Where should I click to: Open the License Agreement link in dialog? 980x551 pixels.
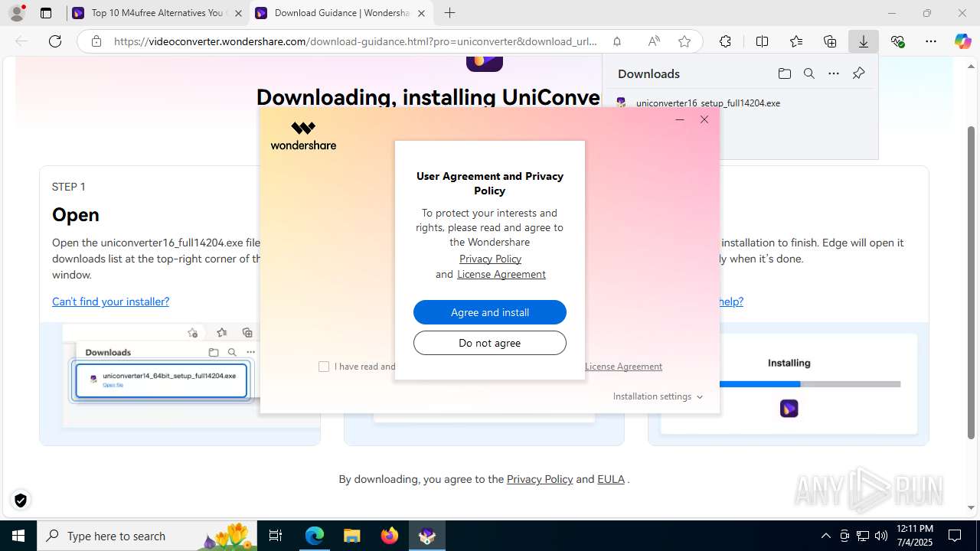[x=501, y=274]
